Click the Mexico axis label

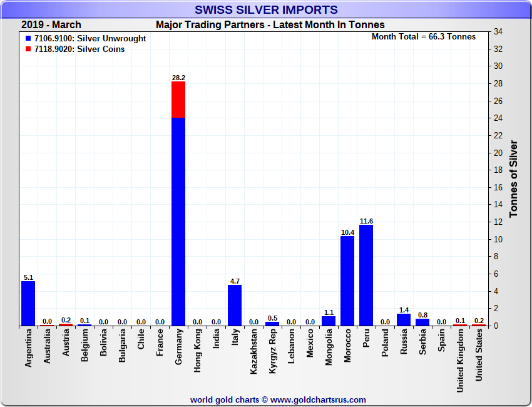pos(310,343)
